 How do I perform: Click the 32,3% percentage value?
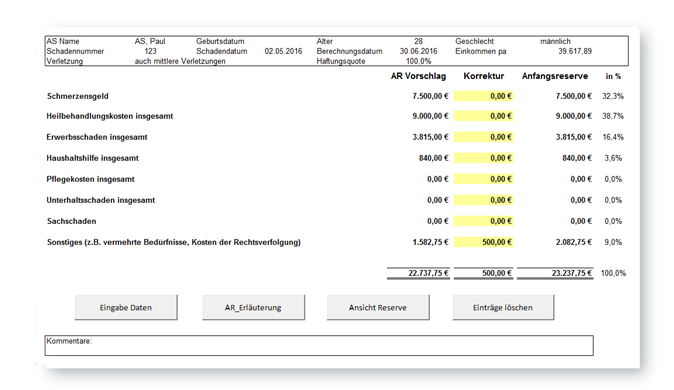(x=613, y=96)
